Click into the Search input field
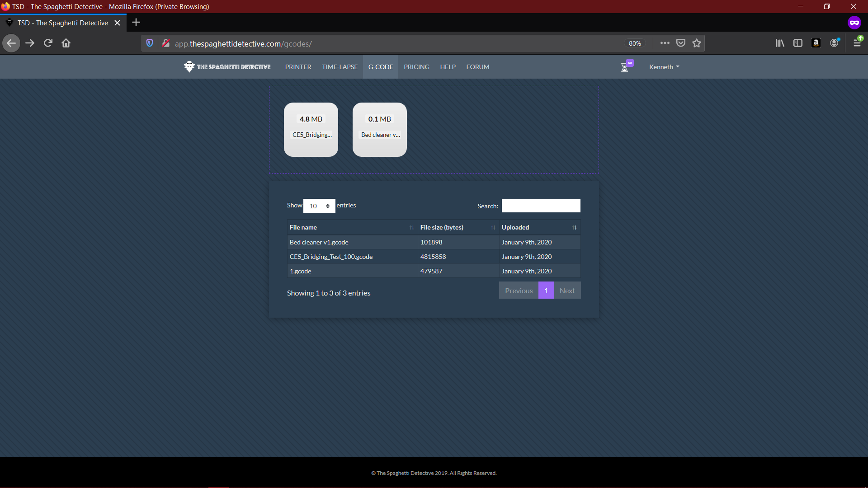 tap(541, 206)
